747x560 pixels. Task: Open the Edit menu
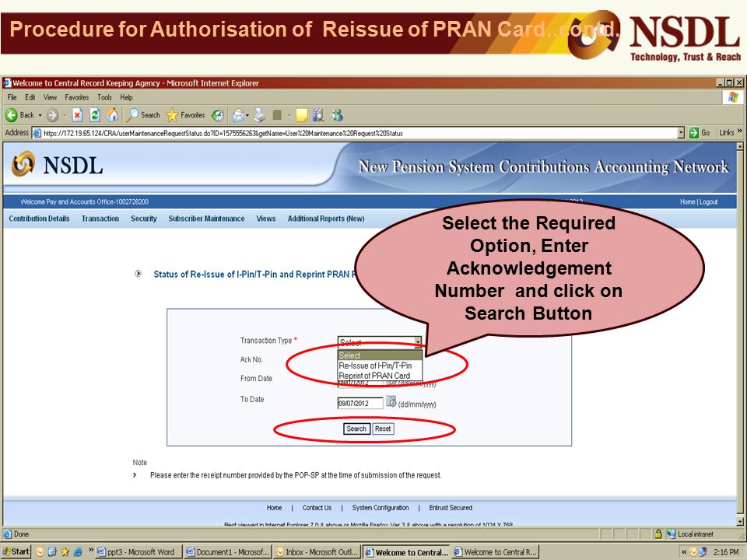(x=30, y=97)
